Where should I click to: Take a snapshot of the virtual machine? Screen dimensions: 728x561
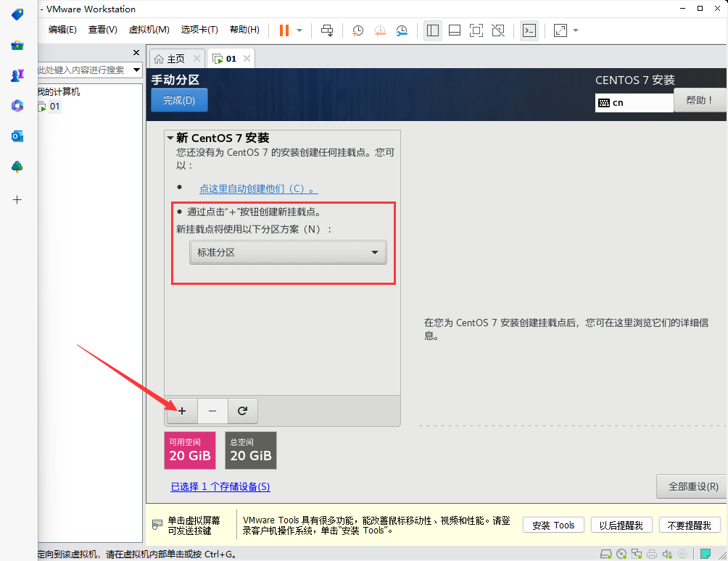[357, 30]
